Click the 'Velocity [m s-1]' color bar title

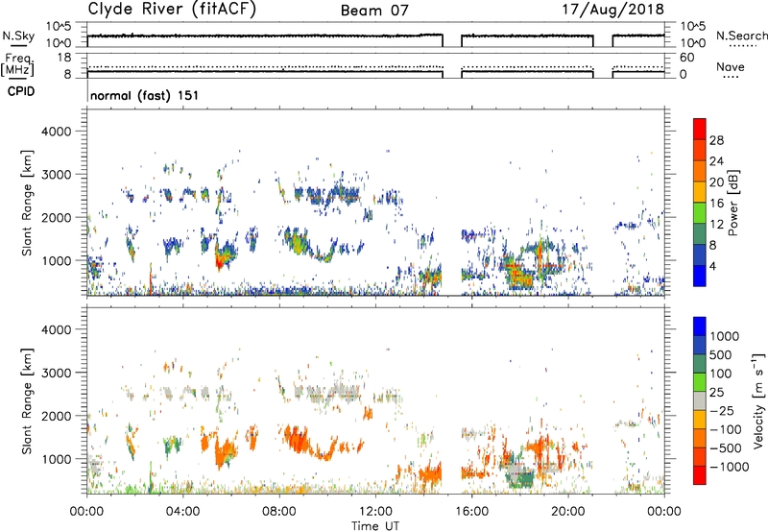coord(758,400)
